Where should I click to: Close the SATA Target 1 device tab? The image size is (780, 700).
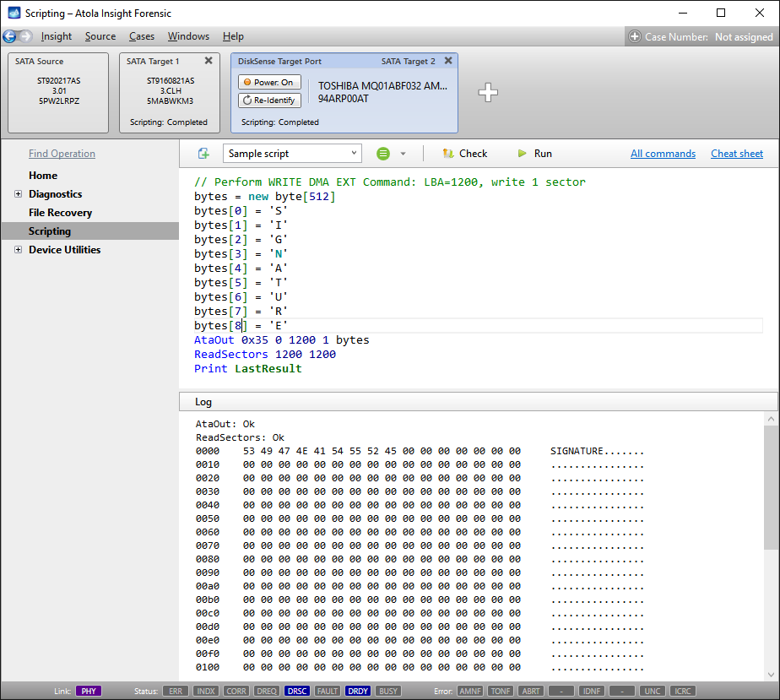(209, 61)
